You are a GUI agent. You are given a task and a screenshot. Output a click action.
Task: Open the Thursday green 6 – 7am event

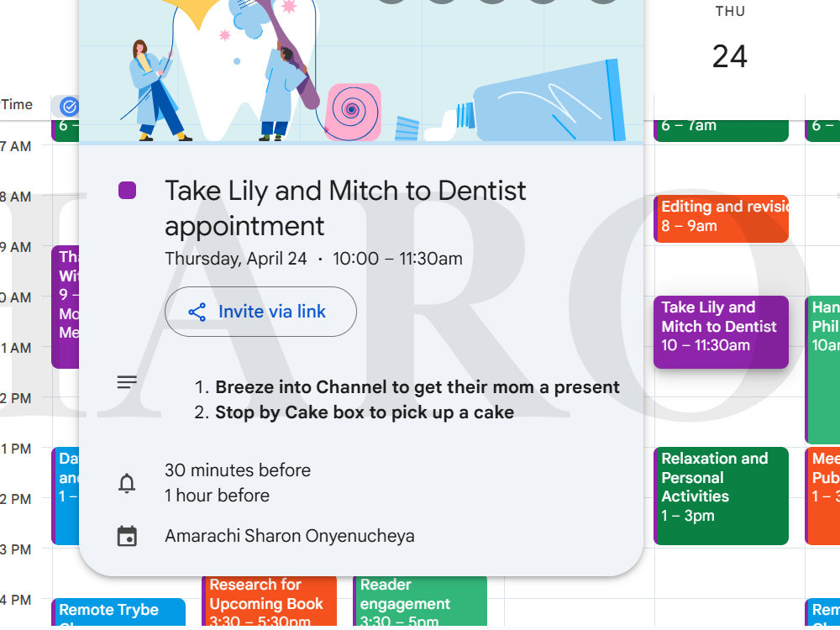point(721,129)
